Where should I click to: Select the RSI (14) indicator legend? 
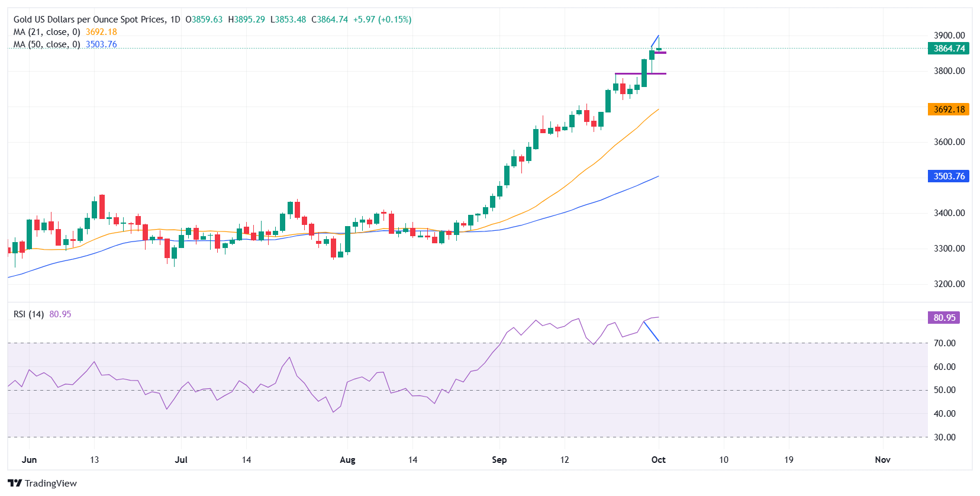click(x=28, y=314)
